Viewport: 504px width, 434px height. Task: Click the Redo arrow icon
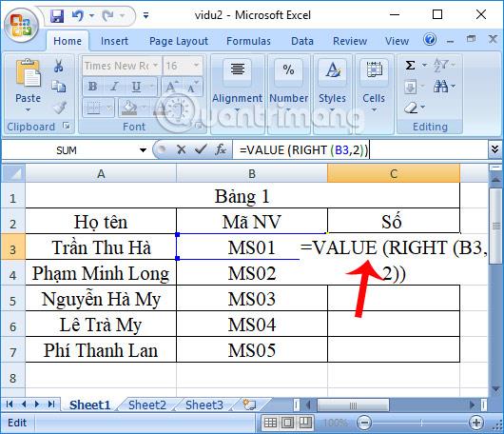pos(107,15)
